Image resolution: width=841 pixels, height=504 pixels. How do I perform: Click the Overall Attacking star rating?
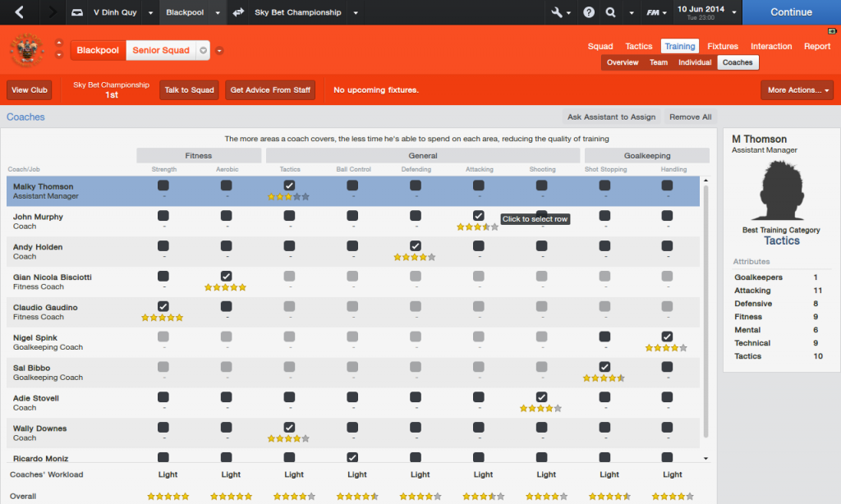point(483,497)
